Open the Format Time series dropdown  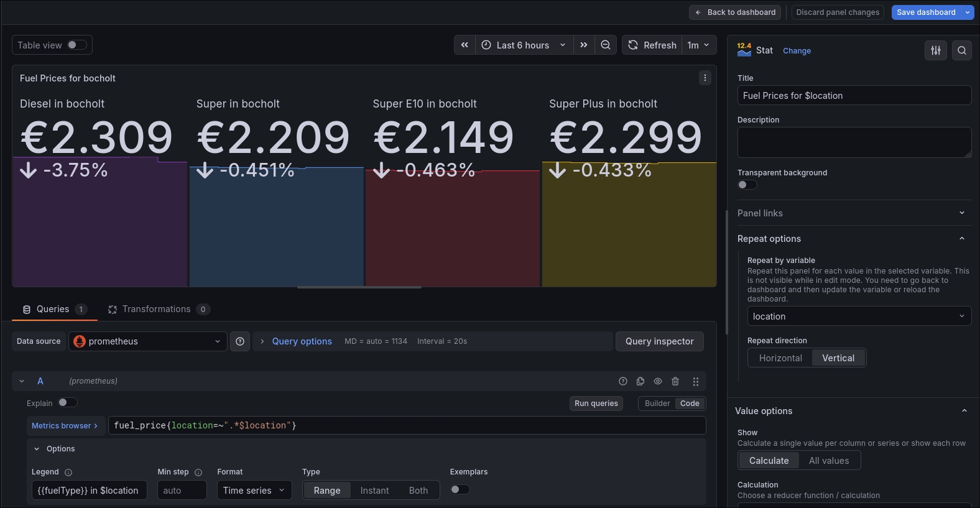[x=254, y=491]
